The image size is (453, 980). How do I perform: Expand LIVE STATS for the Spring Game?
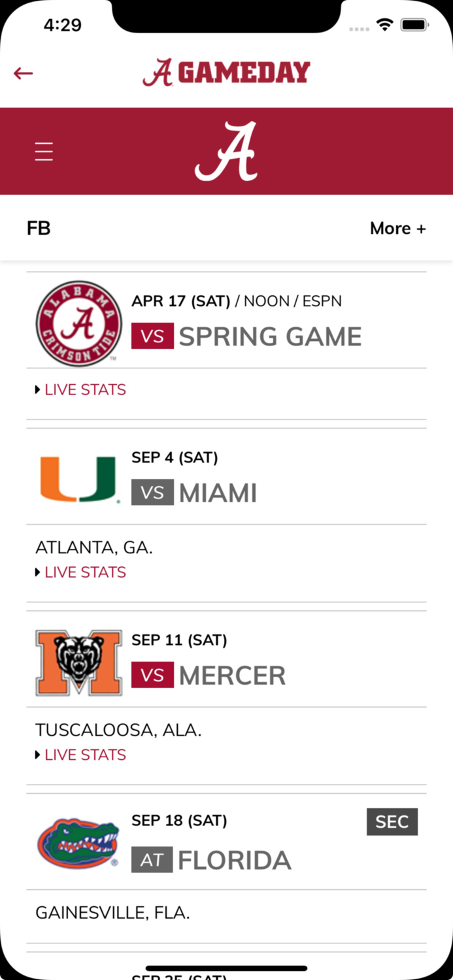point(80,389)
